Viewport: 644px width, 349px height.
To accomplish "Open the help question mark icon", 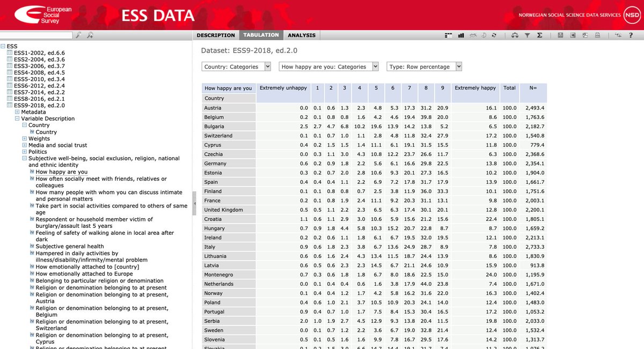I will click(631, 35).
